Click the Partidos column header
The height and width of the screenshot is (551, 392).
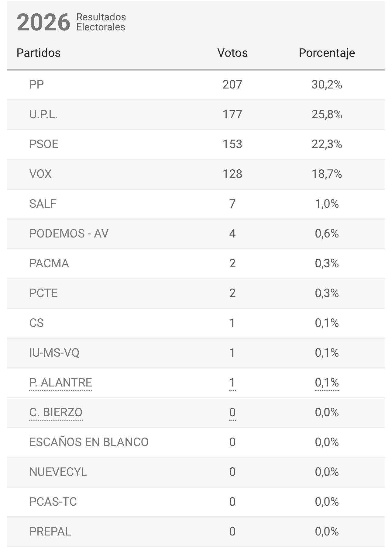(39, 53)
